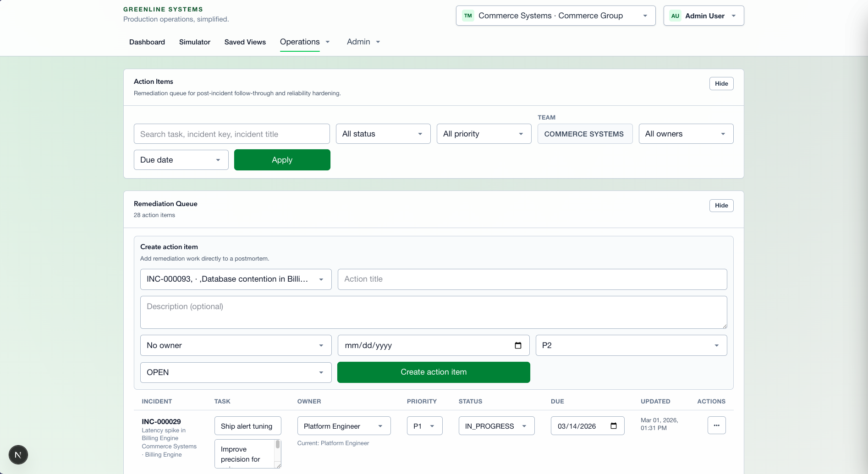Open the All priority filter dropdown

pos(483,134)
